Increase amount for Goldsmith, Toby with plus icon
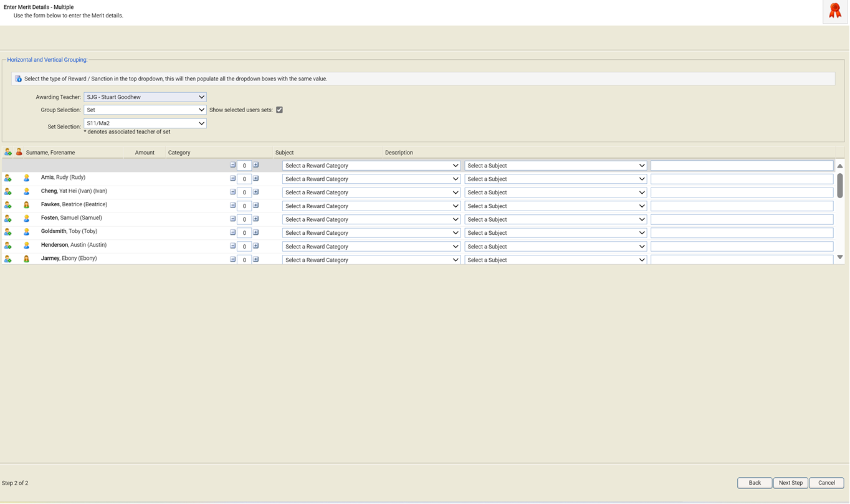The height and width of the screenshot is (504, 850). tap(255, 232)
